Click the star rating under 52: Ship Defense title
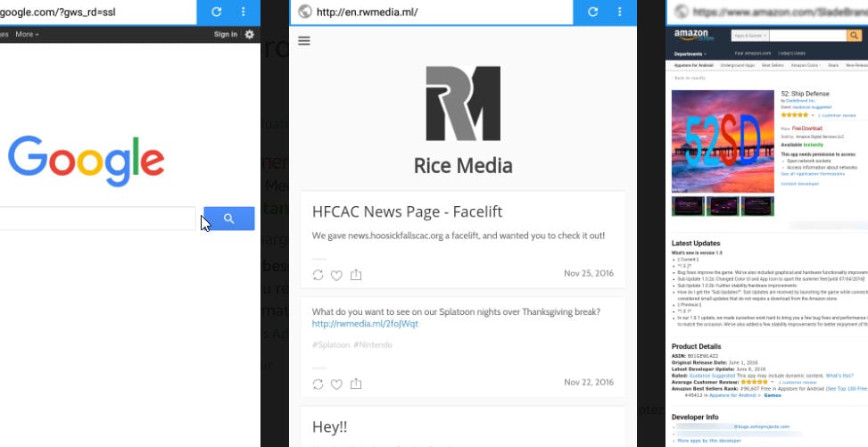 (x=794, y=115)
